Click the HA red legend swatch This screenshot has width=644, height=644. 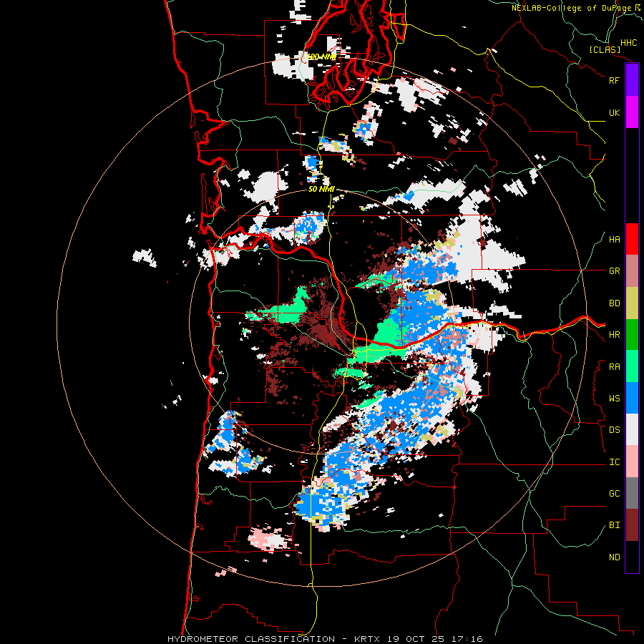pos(632,239)
